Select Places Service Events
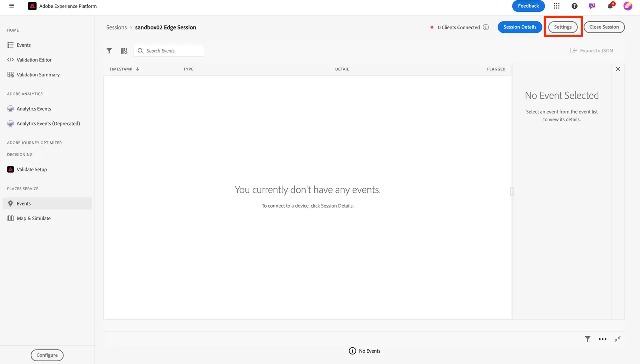 [x=47, y=204]
